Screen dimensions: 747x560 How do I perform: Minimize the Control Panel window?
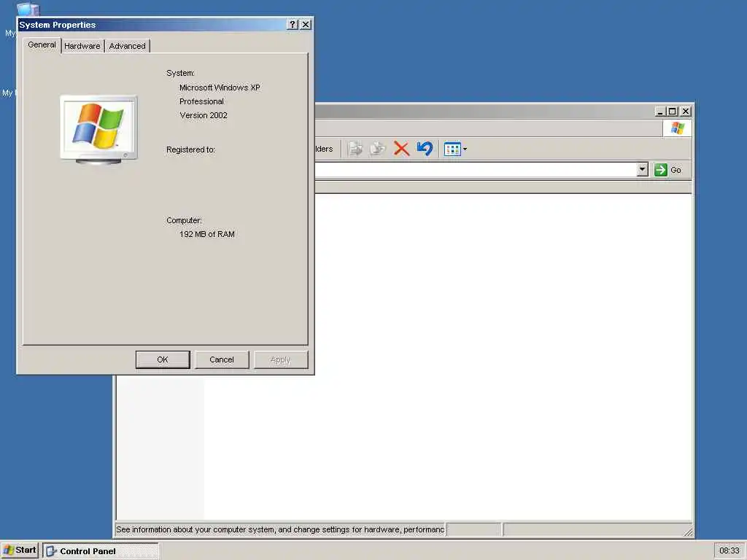(x=659, y=112)
